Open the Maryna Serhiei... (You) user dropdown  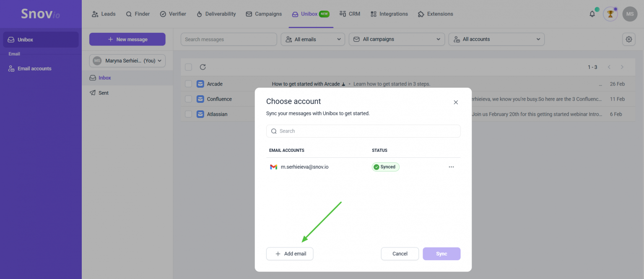click(127, 61)
